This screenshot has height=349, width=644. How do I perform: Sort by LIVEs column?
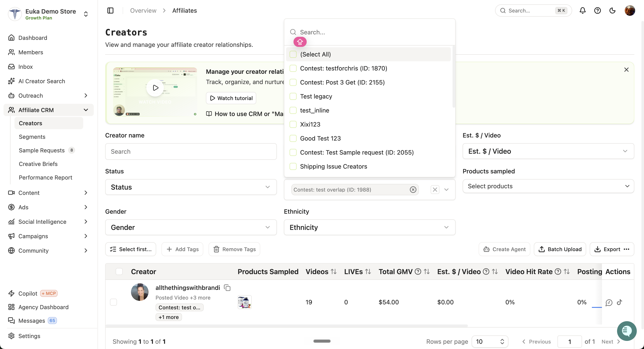click(x=368, y=271)
